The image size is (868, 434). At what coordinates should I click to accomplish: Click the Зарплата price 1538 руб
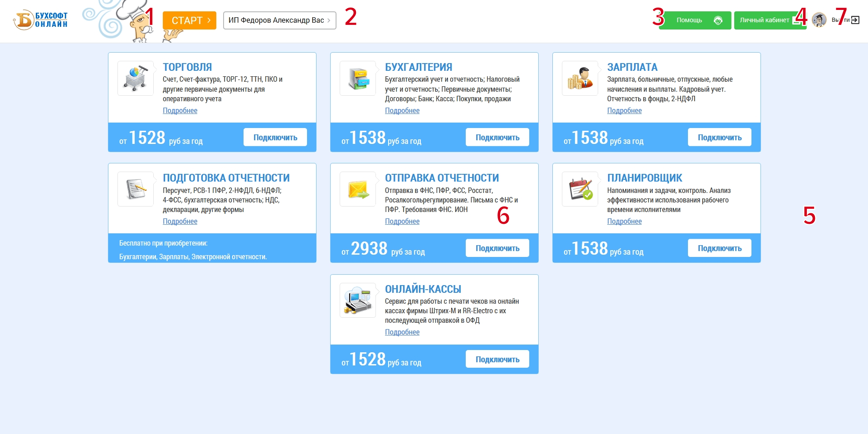[x=604, y=138]
